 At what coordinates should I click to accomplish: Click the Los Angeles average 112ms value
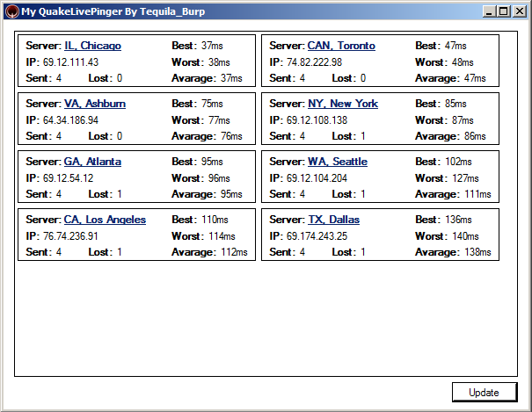[x=234, y=253]
